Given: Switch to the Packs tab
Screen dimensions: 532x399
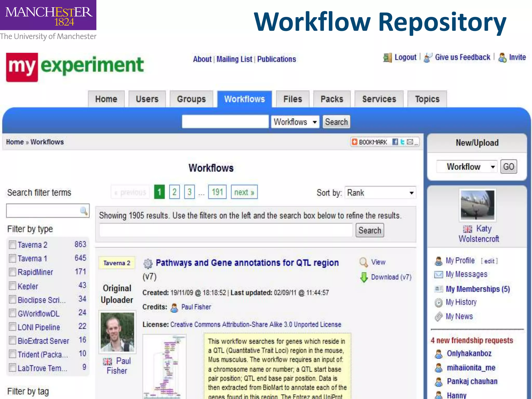Looking at the screenshot, I should point(332,99).
